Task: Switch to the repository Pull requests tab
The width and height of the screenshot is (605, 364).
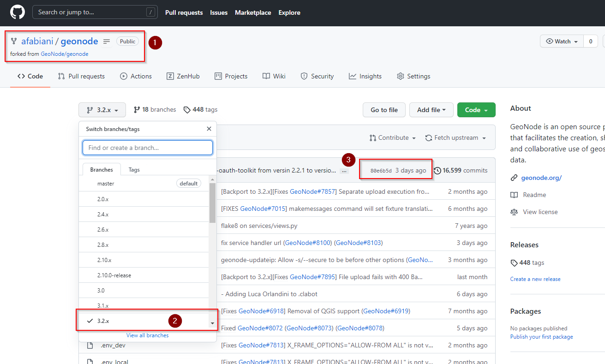Action: point(81,76)
